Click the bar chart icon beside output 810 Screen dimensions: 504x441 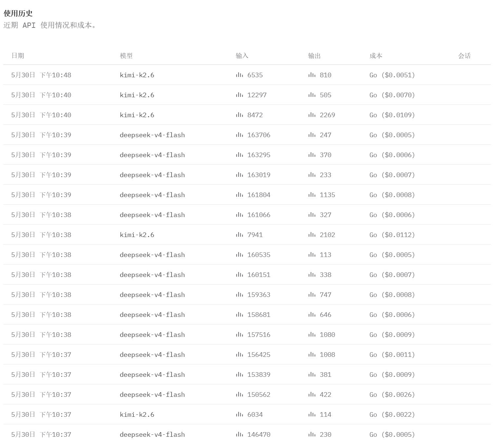tap(312, 75)
